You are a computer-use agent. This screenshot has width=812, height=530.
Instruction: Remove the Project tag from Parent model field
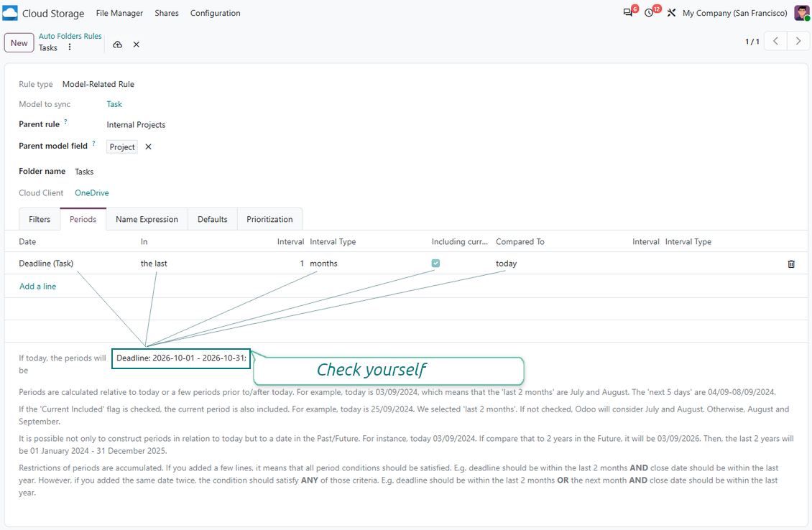pos(149,147)
